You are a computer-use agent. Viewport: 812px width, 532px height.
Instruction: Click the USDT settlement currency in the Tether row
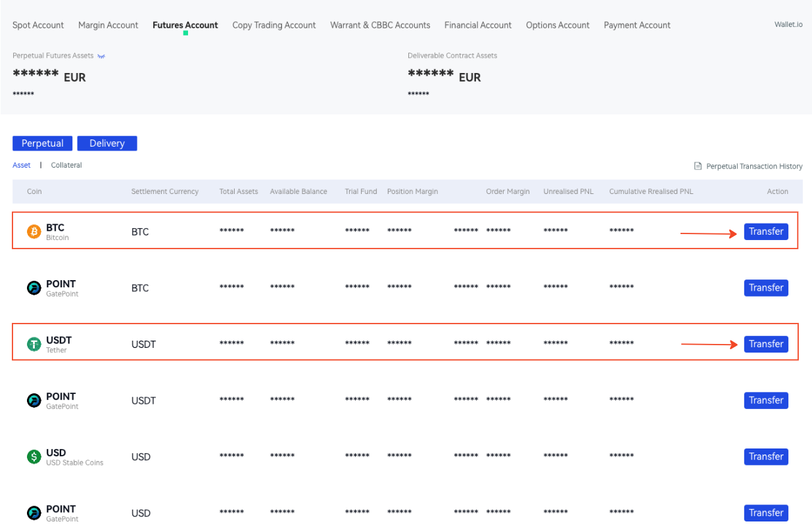[x=144, y=345]
